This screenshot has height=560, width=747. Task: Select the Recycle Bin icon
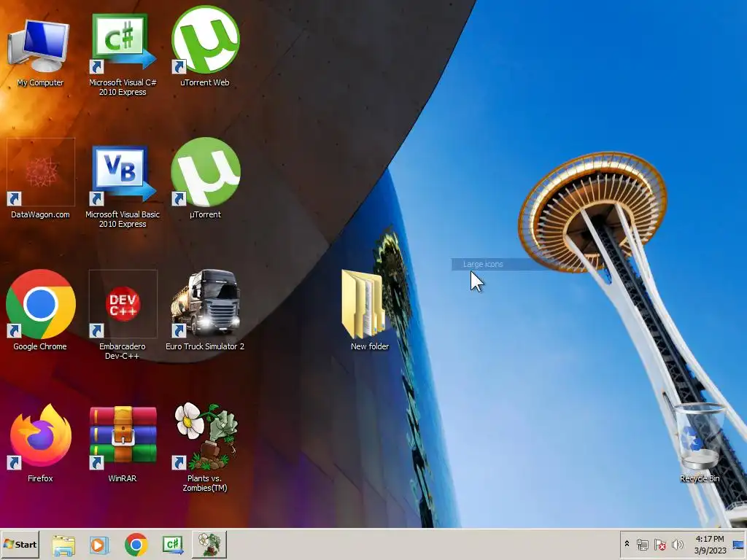point(700,443)
